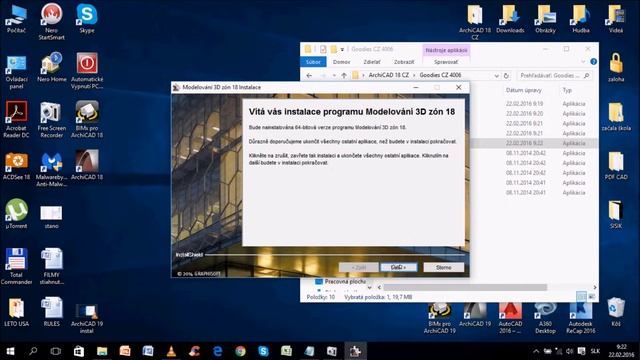Viewport: 640px width, 360px height.
Task: Switch to Domov tab in Explorer
Action: click(341, 62)
